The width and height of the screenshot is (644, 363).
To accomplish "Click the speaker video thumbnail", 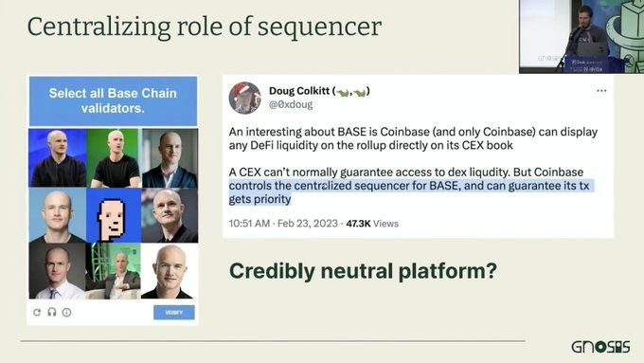I will [581, 37].
